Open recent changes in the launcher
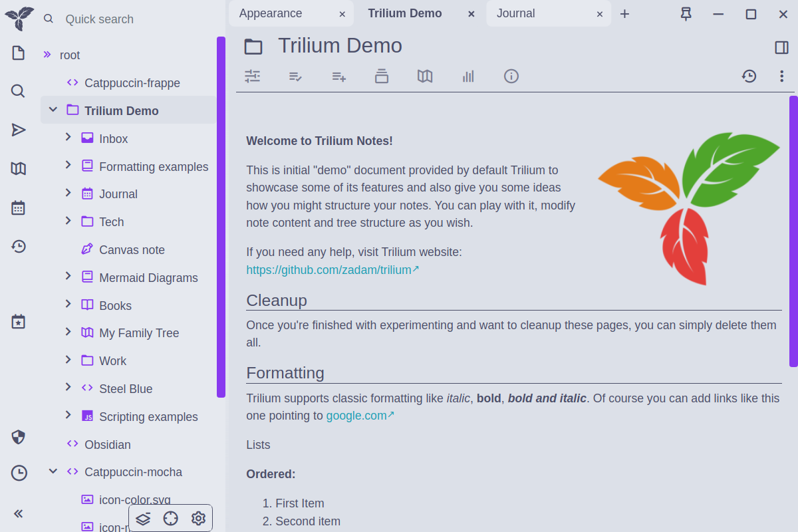 [x=19, y=247]
